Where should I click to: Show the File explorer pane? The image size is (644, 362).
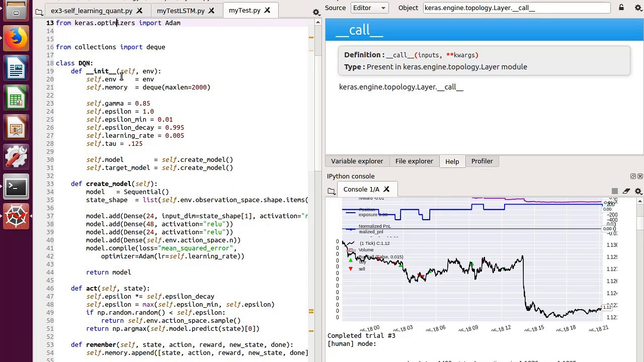click(x=414, y=161)
